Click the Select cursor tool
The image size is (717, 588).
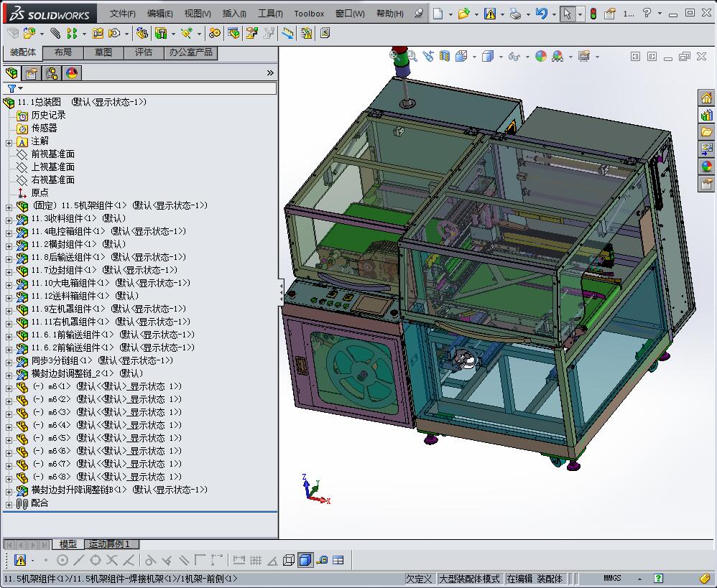pyautogui.click(x=567, y=14)
